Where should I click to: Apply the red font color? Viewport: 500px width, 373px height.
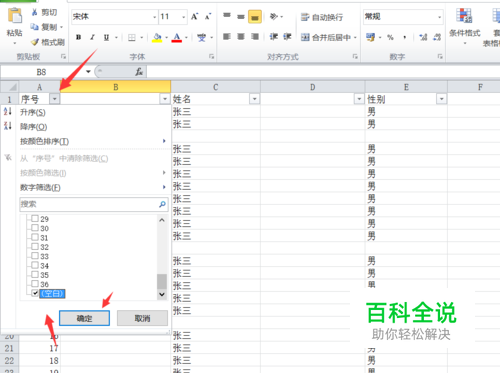click(x=177, y=37)
